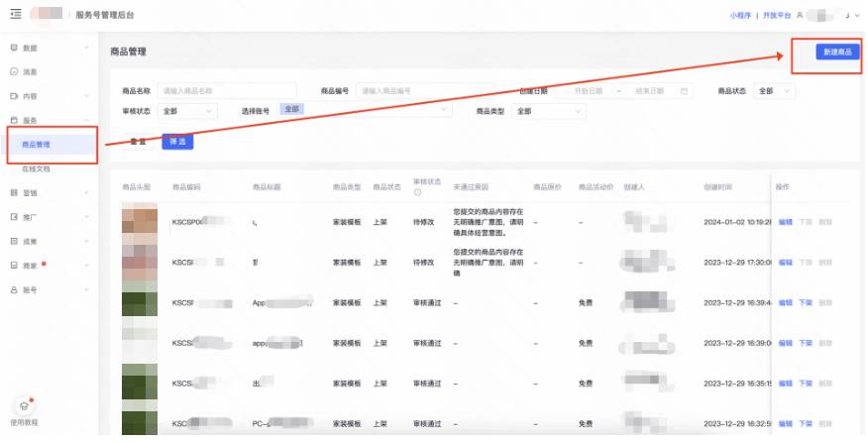Screen dimensions: 868x443
Task: Open 在线文档 in the sidebar
Action: click(37, 168)
